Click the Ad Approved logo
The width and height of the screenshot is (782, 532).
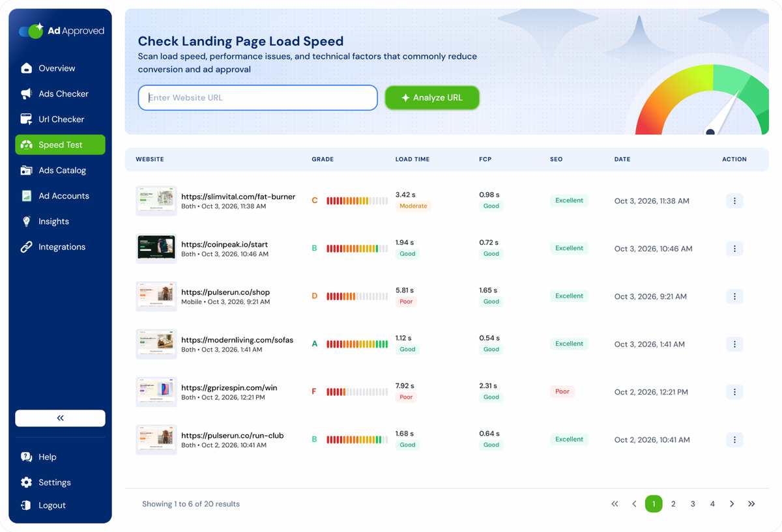click(x=61, y=31)
